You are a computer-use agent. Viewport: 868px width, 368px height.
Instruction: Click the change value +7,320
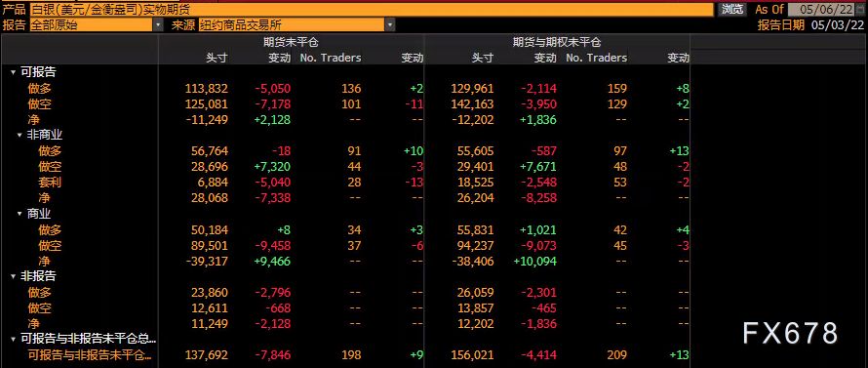[x=273, y=166]
